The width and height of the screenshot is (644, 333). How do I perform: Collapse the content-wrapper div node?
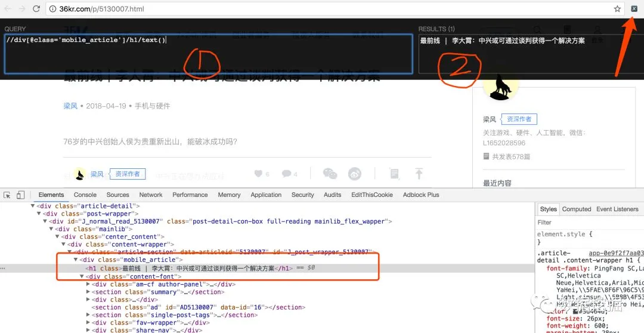pyautogui.click(x=64, y=245)
